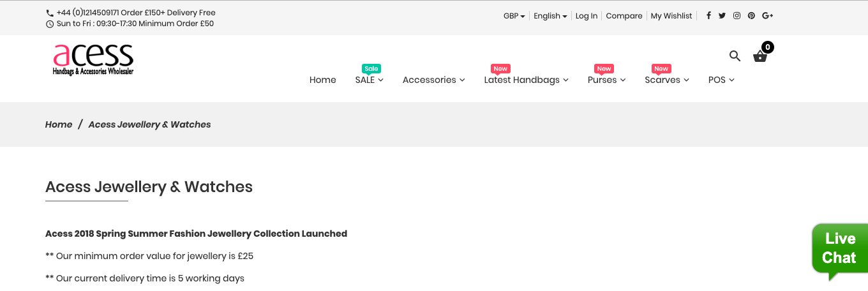Open the Google Plus social icon
The image size is (868, 291).
(x=768, y=16)
